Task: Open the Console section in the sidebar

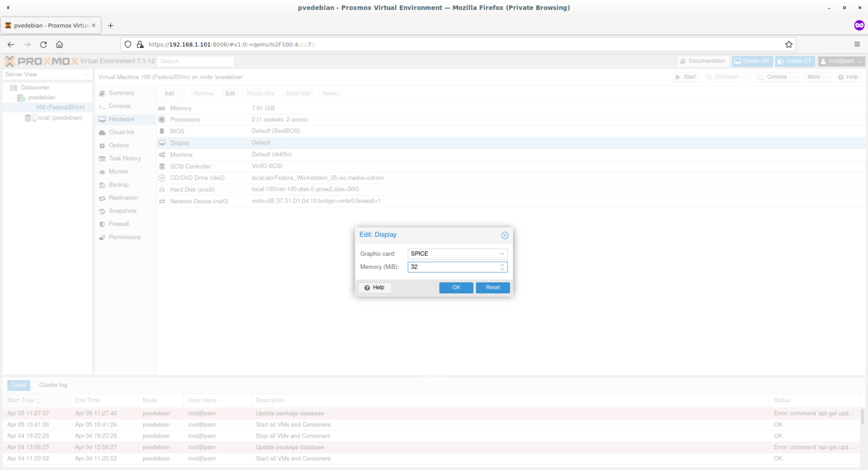Action: pyautogui.click(x=120, y=106)
